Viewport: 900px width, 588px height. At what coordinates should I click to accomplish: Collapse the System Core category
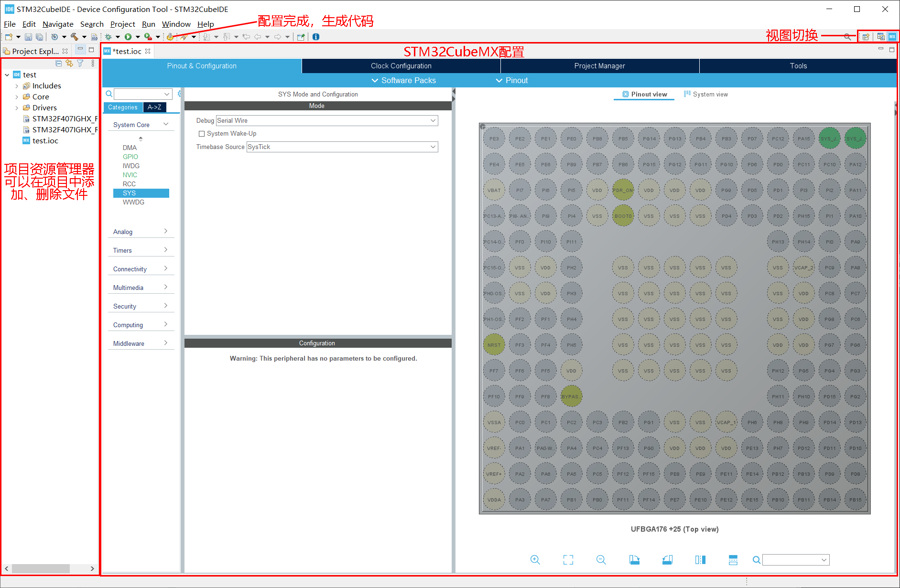(141, 125)
